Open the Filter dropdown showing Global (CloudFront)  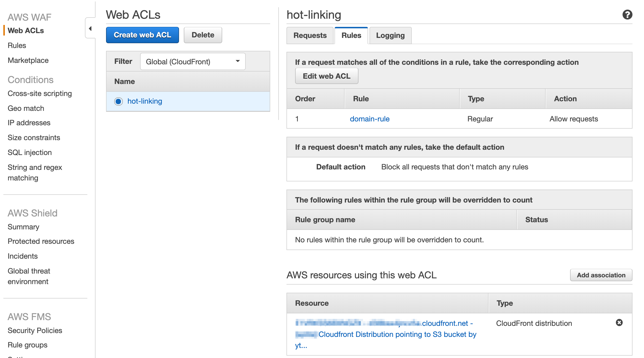192,61
